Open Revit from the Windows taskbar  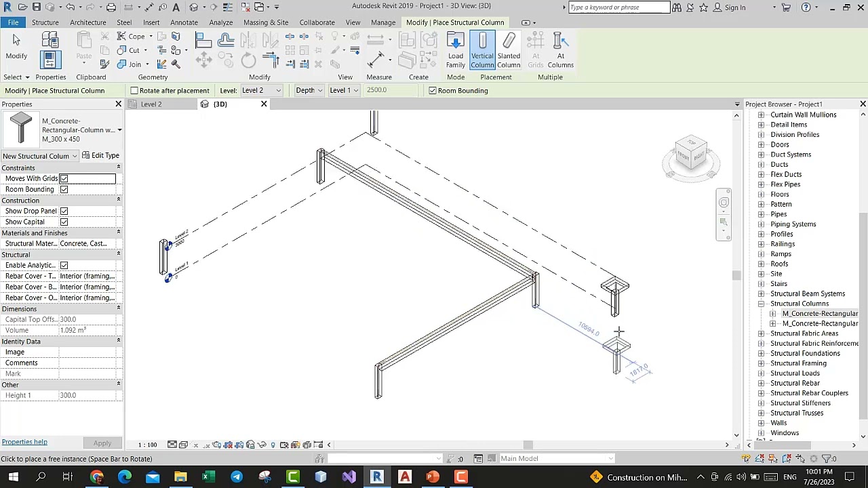(x=376, y=477)
